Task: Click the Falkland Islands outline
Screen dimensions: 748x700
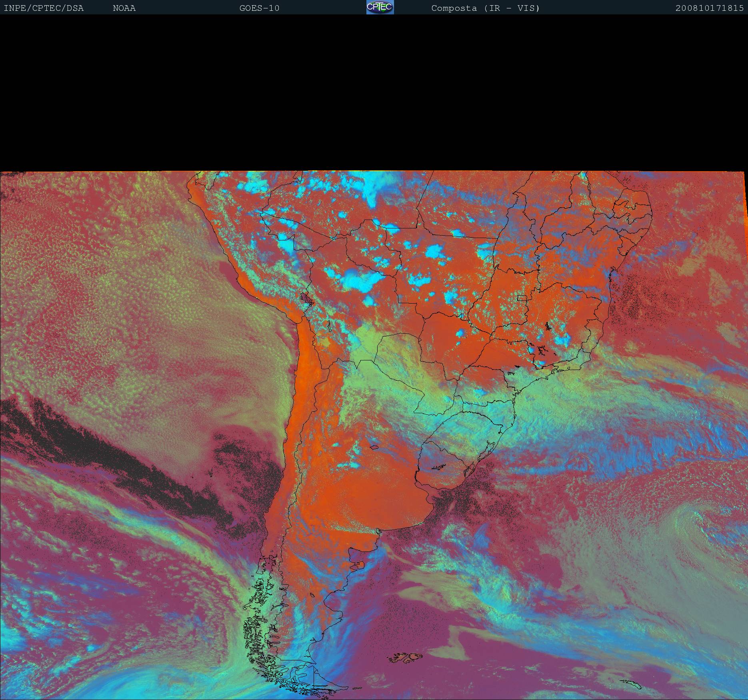Action: tap(407, 657)
